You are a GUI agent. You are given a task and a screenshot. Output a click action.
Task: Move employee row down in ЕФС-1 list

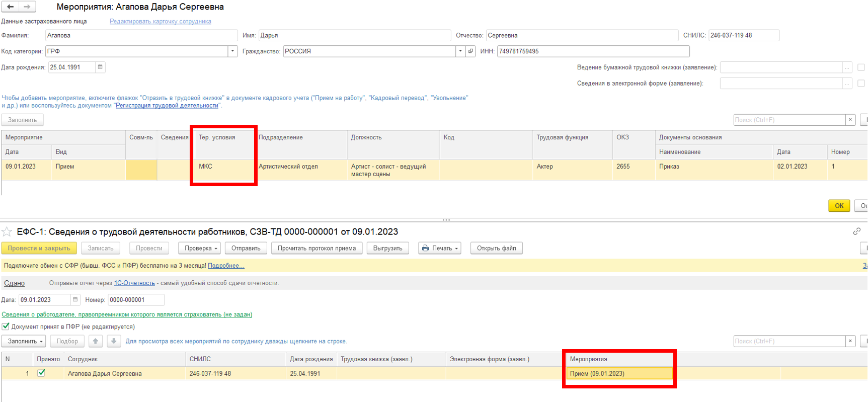(x=114, y=341)
